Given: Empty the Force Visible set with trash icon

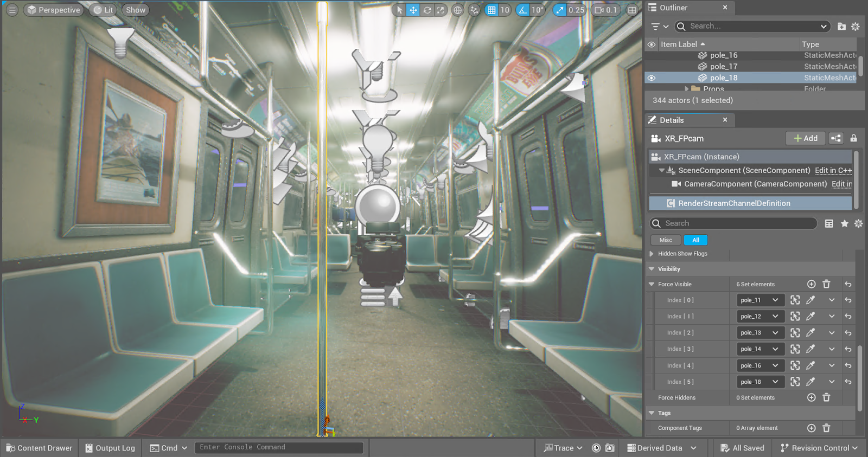Looking at the screenshot, I should coord(826,284).
